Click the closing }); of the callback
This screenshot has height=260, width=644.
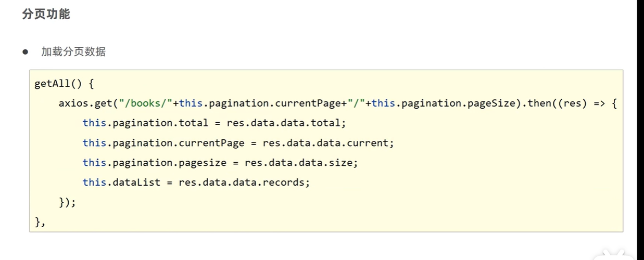pos(67,202)
